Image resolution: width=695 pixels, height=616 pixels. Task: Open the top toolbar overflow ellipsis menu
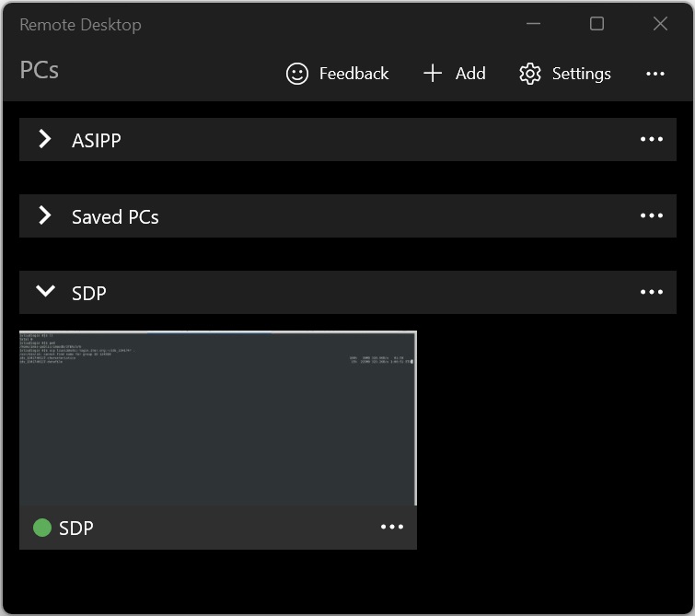(x=655, y=74)
